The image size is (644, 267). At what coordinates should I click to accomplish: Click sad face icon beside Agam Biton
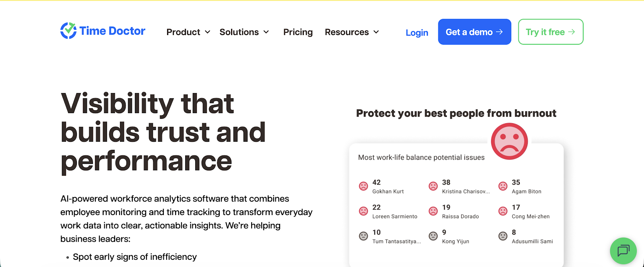pos(503,186)
